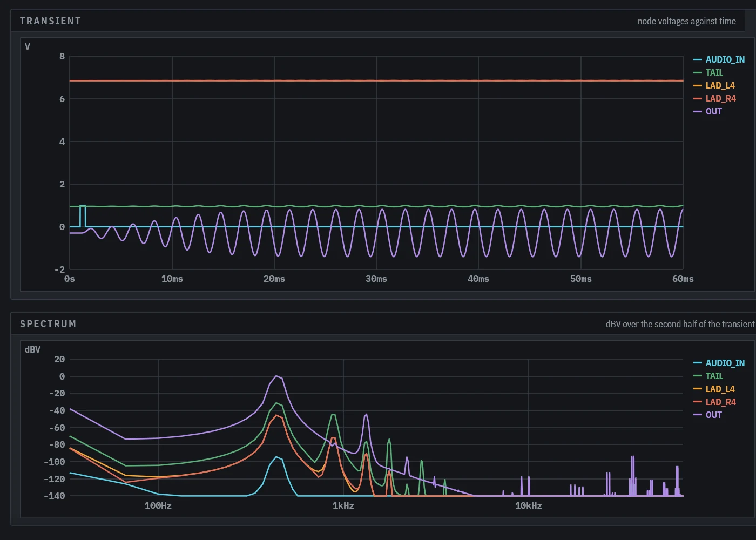Toggle AUDIO_IN trace in the Transient legend
Image resolution: width=756 pixels, height=540 pixels.
719,59
